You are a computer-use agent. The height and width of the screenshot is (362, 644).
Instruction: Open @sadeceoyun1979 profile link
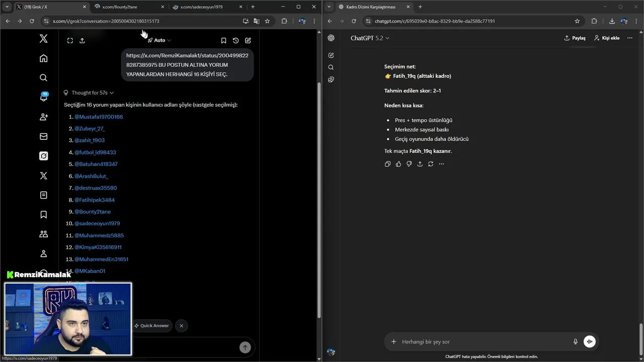click(x=97, y=223)
